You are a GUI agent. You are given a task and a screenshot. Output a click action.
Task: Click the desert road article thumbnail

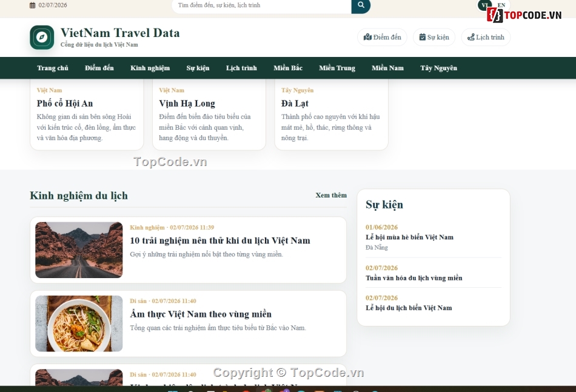point(79,250)
